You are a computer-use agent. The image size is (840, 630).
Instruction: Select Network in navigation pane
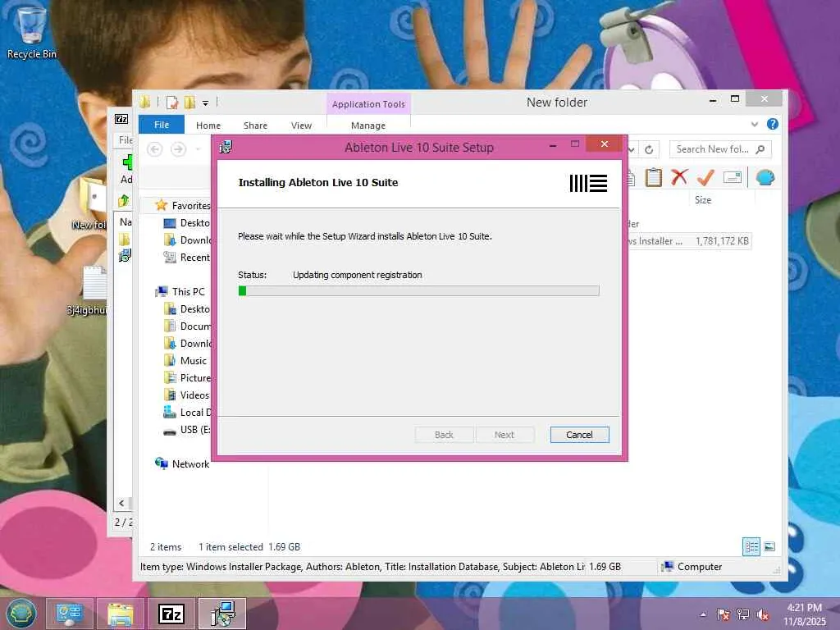[x=182, y=464]
